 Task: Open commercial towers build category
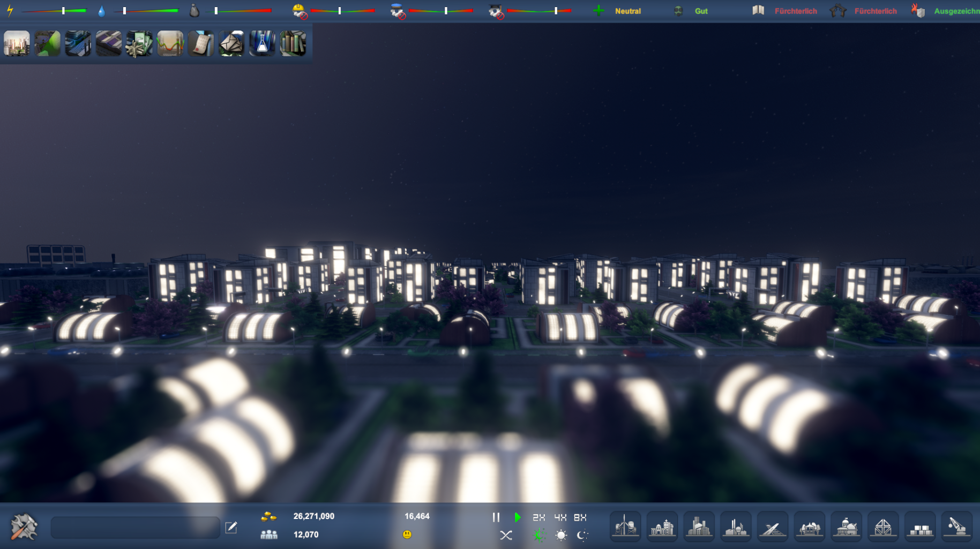[699, 527]
